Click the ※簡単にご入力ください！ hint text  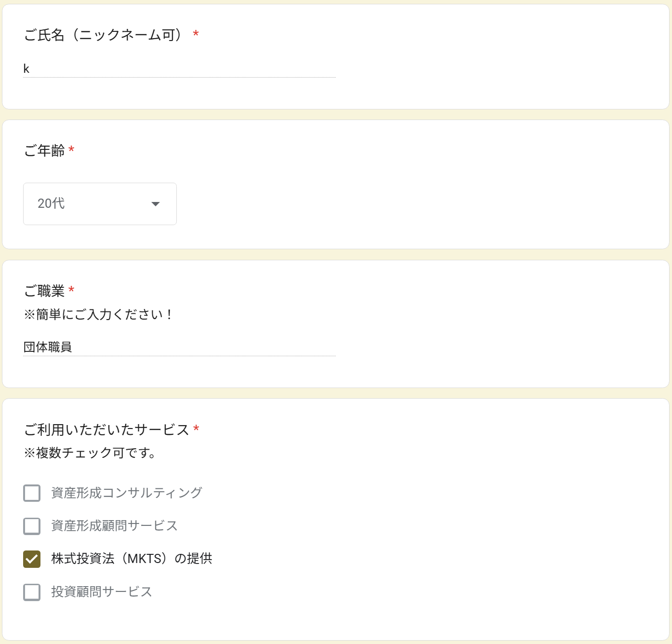pos(98,314)
